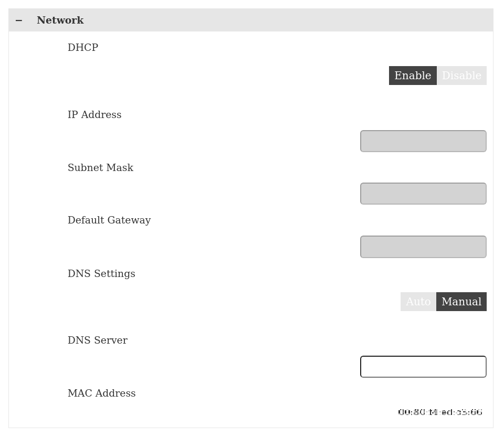Viewport: 504px width, 437px height.
Task: Focus the Default Gateway input field
Action: coord(423,247)
